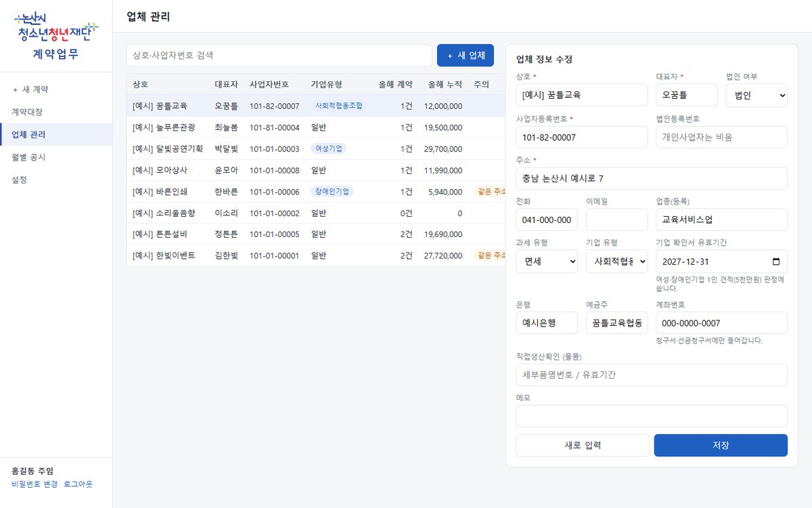Select the [예시] 한빛이벤트 table row

pyautogui.click(x=316, y=255)
